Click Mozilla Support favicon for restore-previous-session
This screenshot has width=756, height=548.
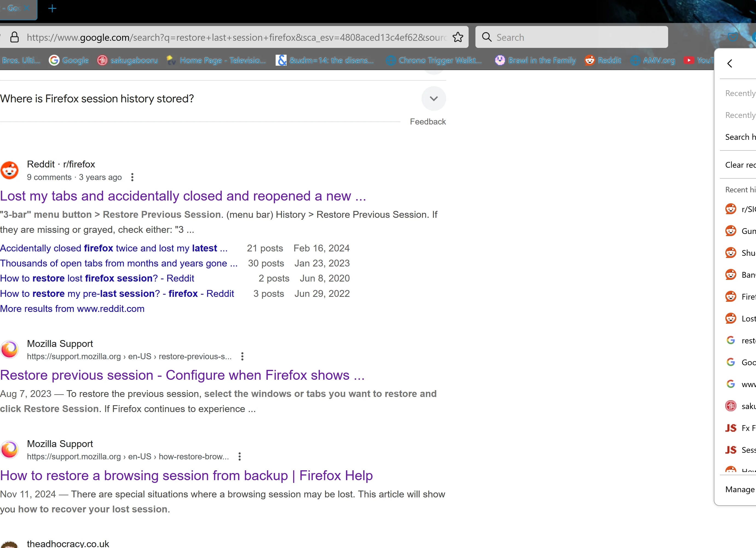[x=9, y=349]
